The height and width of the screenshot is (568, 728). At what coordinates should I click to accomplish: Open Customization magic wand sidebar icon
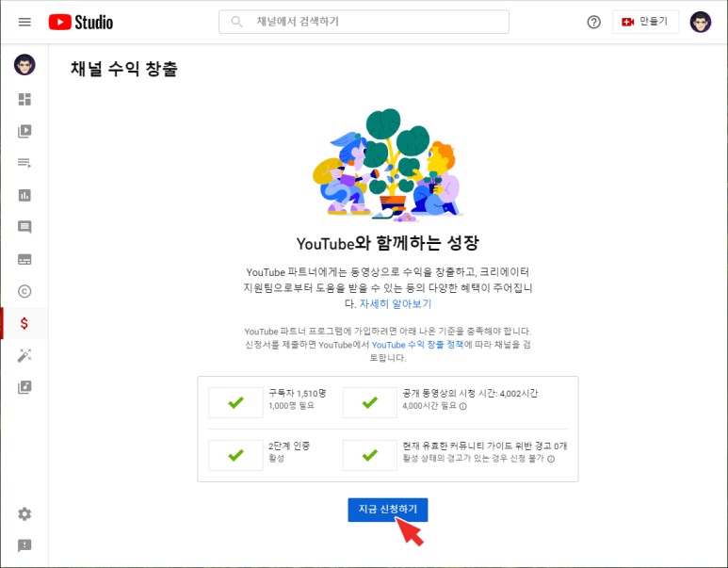pos(24,355)
